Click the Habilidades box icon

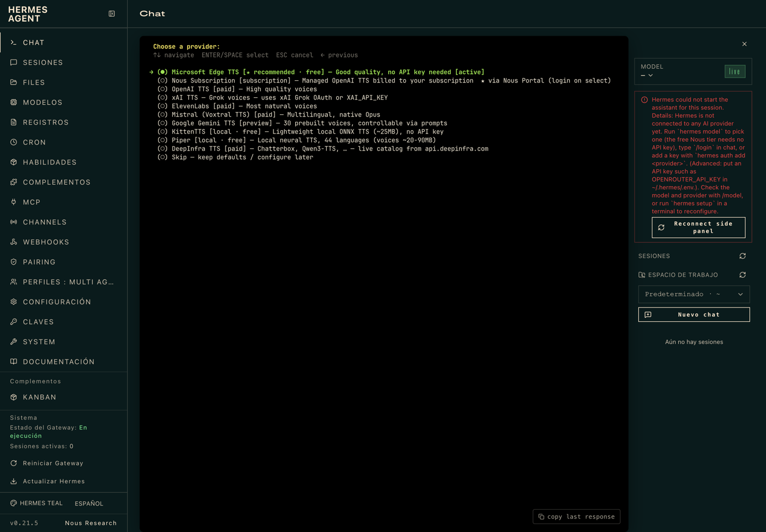(14, 162)
